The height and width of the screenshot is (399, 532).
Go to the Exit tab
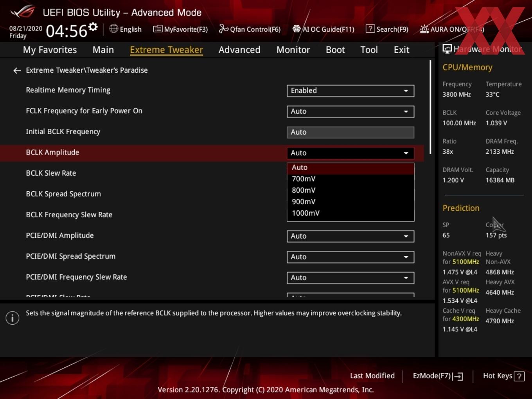point(401,50)
